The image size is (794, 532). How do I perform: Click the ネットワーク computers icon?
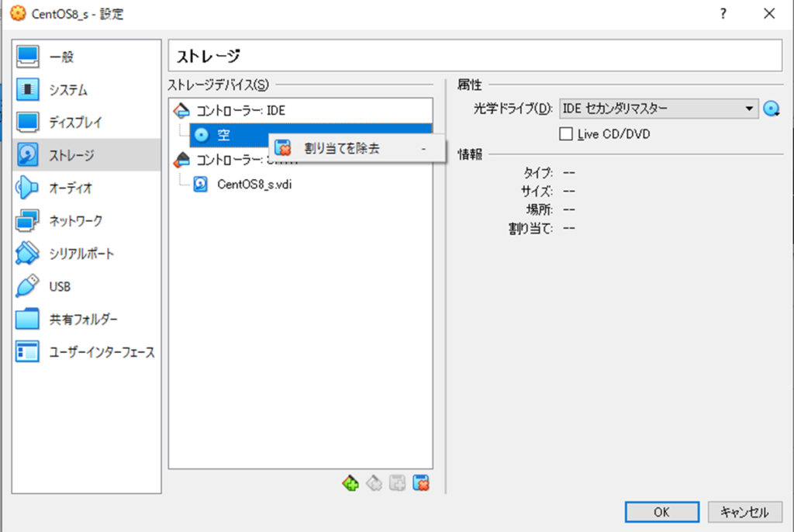(x=27, y=221)
